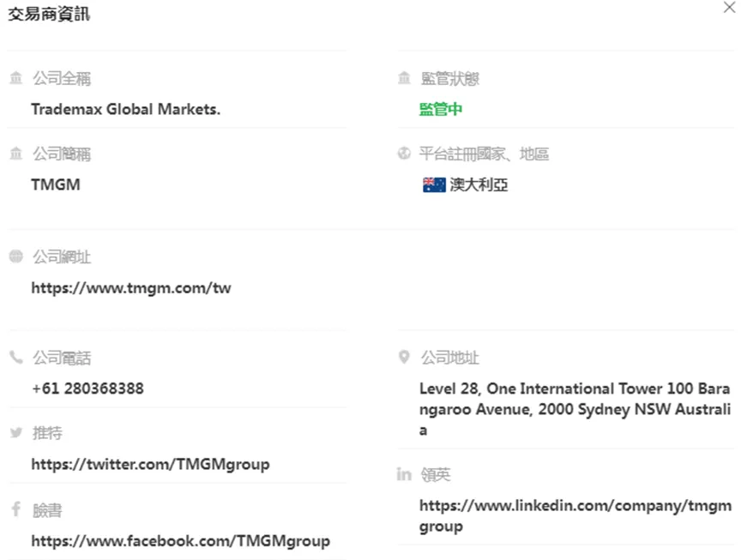741x560 pixels.
Task: Click the 公司電話 label
Action: (62, 358)
